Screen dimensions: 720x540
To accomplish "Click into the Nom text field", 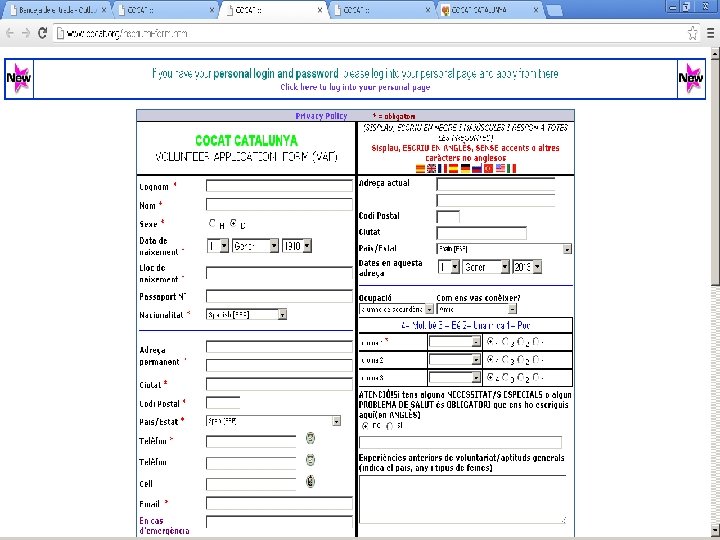I will click(x=279, y=204).
